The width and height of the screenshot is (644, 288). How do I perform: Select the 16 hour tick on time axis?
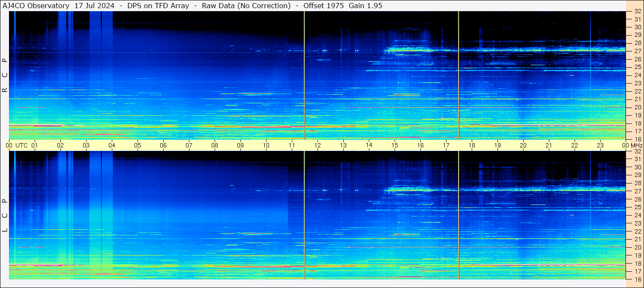click(420, 145)
